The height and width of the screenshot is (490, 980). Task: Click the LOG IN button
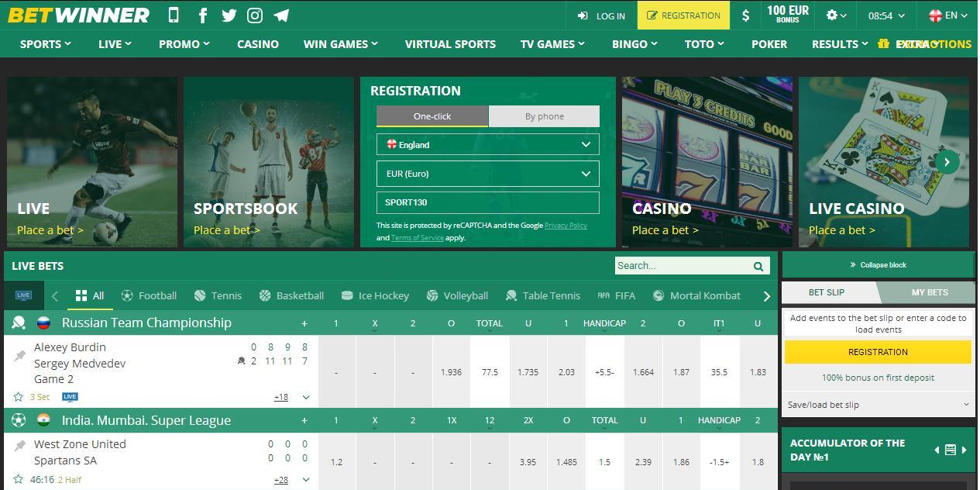click(x=601, y=16)
